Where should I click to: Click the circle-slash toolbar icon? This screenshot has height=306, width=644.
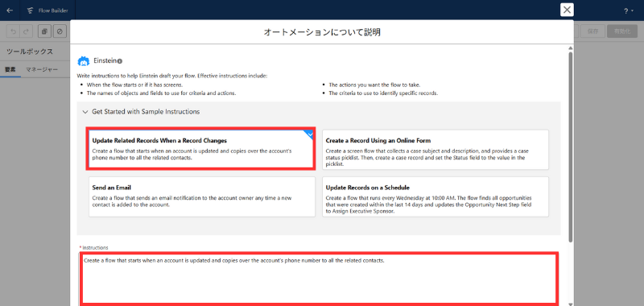coord(60,31)
